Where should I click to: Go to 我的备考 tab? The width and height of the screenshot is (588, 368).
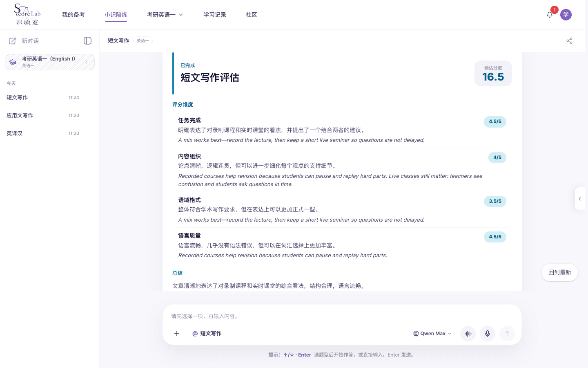coord(73,15)
